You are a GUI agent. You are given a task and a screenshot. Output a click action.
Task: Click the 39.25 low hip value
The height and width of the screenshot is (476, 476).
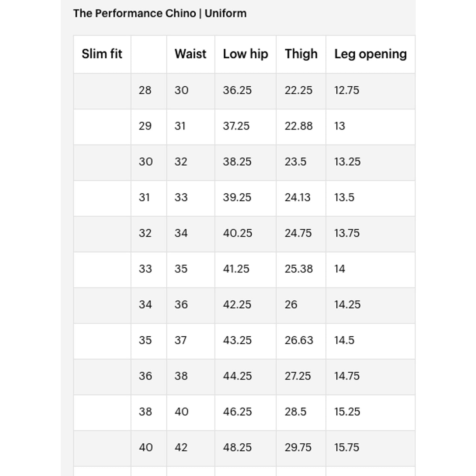(x=237, y=197)
